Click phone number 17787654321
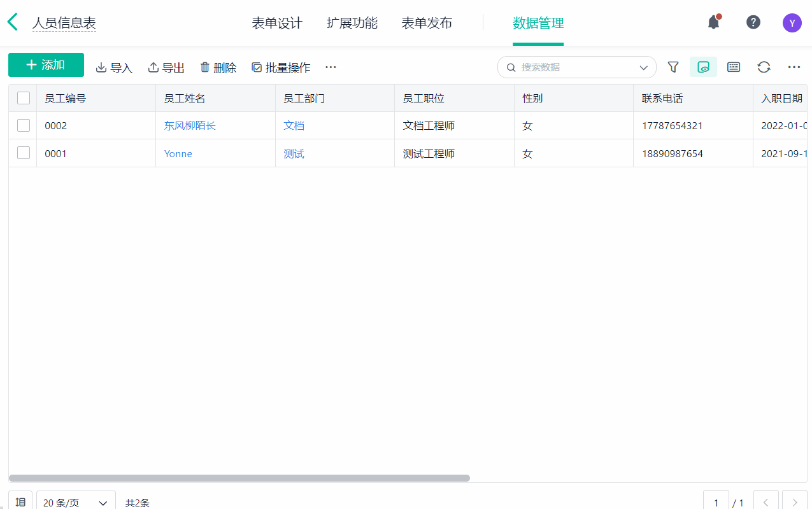Image resolution: width=812 pixels, height=509 pixels. coord(673,125)
